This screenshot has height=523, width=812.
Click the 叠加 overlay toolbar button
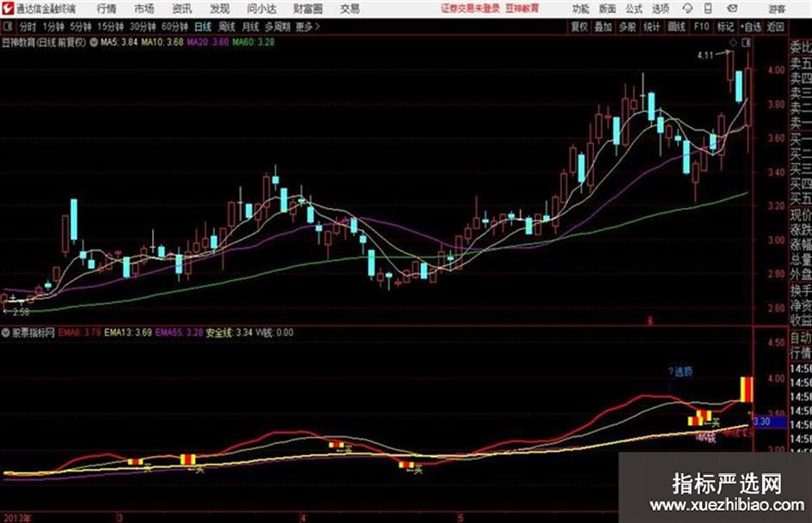603,27
